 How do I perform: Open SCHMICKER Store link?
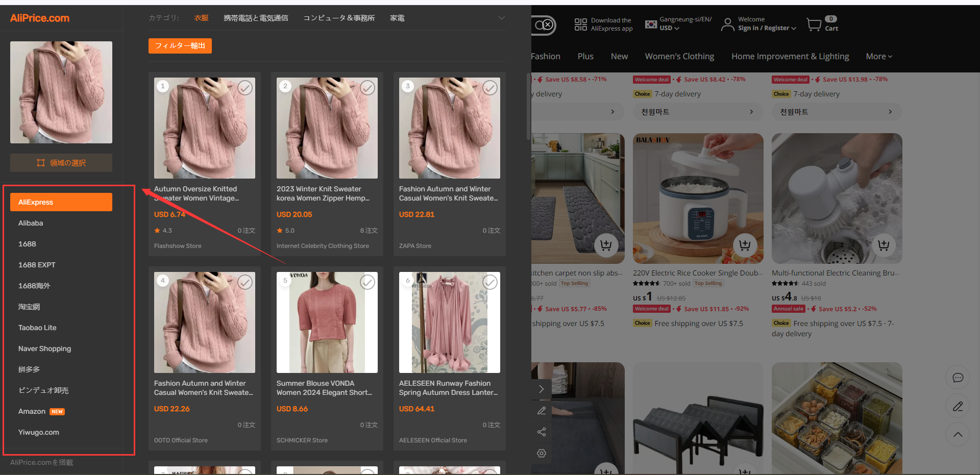[x=302, y=440]
